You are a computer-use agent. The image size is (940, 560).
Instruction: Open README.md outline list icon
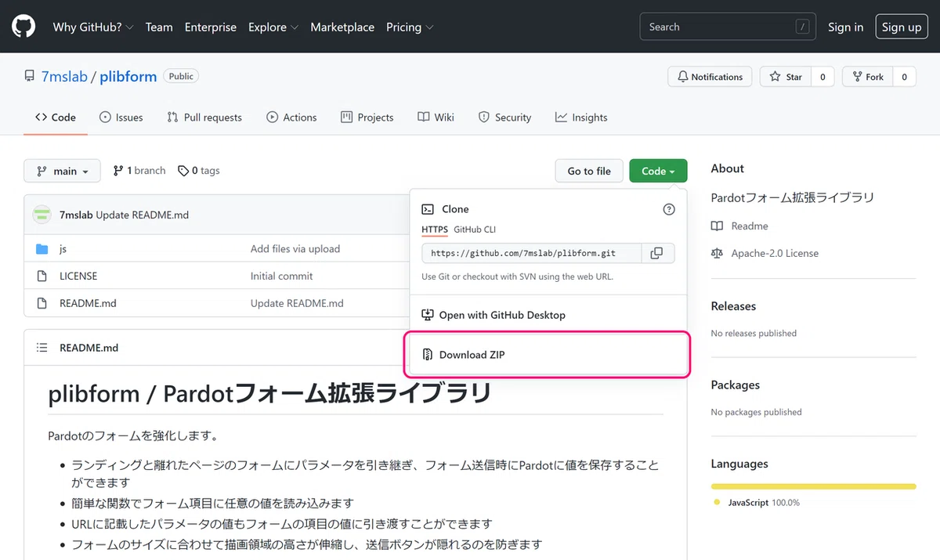42,348
